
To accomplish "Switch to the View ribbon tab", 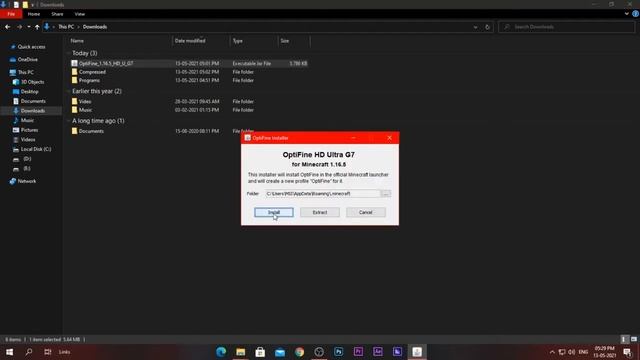I will point(80,14).
